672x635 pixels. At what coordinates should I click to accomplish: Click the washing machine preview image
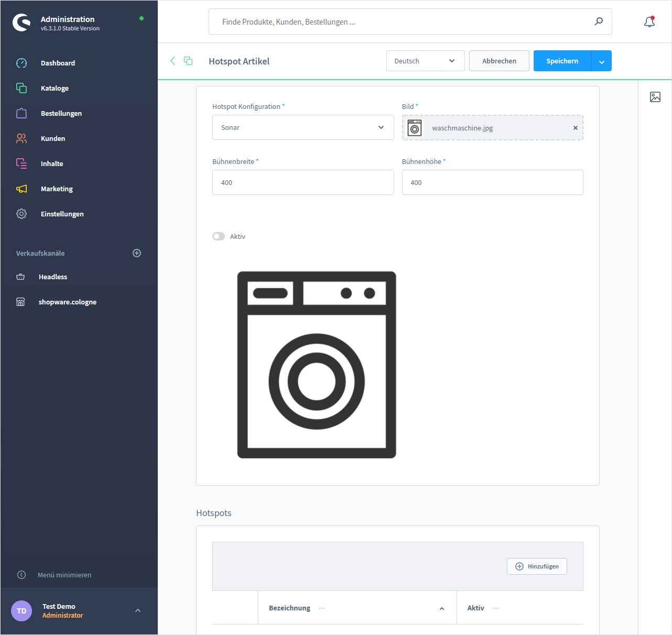tap(317, 365)
